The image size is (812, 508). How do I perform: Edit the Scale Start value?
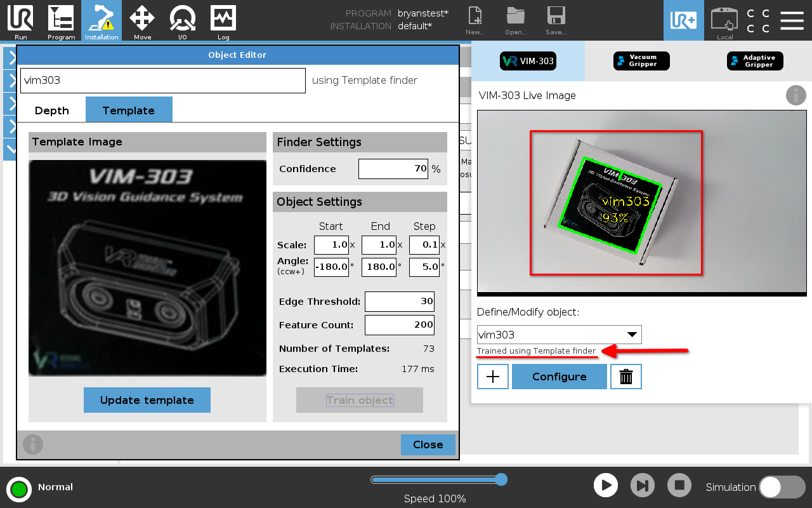click(331, 245)
